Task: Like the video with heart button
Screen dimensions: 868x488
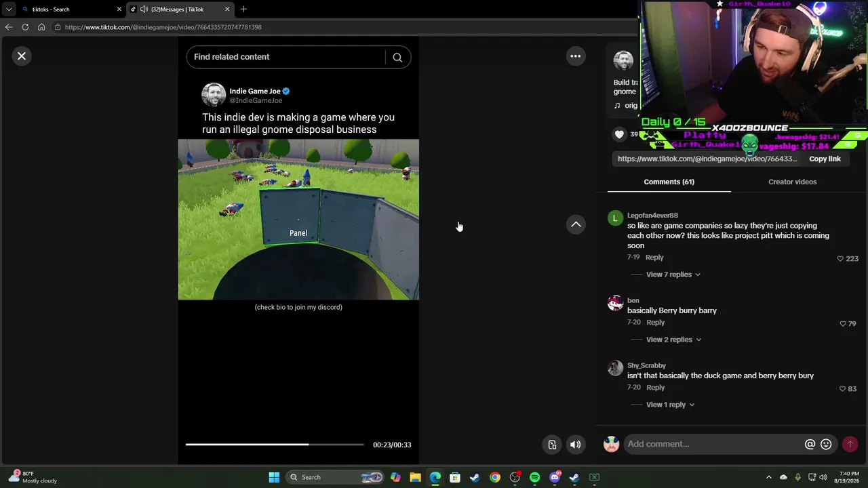Action: (x=619, y=134)
